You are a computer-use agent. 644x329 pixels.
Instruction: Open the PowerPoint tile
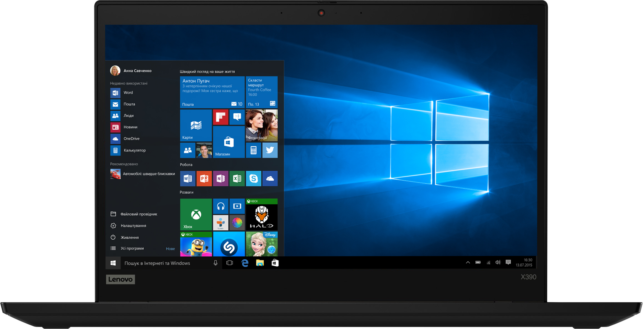point(204,178)
